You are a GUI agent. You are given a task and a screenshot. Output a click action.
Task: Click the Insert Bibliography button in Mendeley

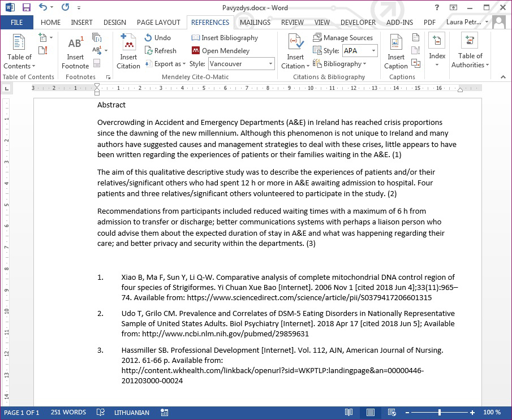[225, 38]
